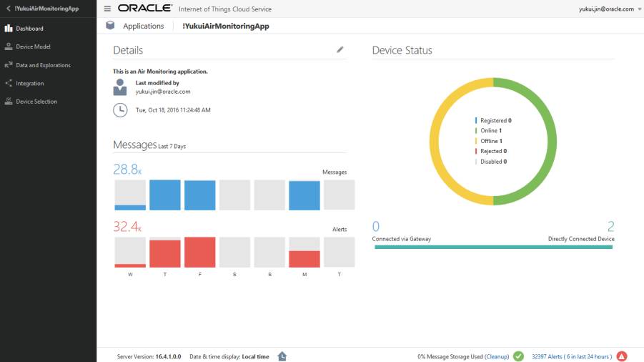Click the red alert warning icon
Image resolution: width=644 pixels, height=362 pixels.
[x=622, y=356]
